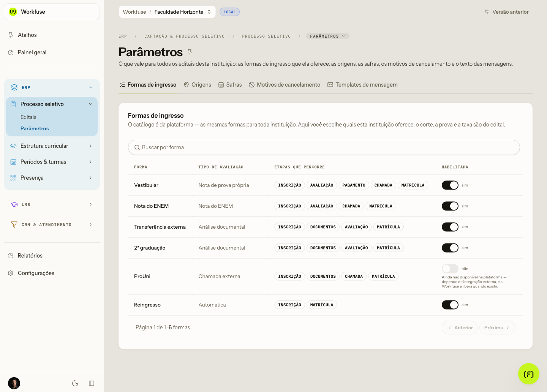This screenshot has height=392, width=547.
Task: Expand the LMS section chevron
Action: pyautogui.click(x=90, y=204)
